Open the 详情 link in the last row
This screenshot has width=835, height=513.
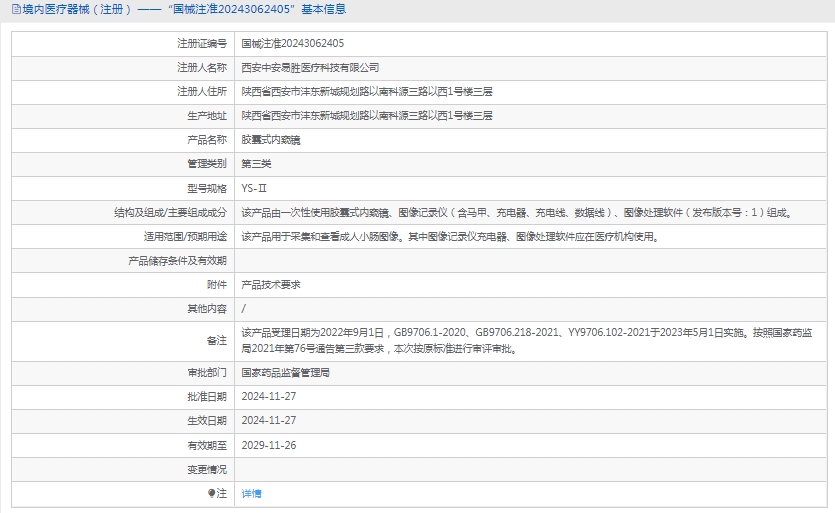(251, 493)
